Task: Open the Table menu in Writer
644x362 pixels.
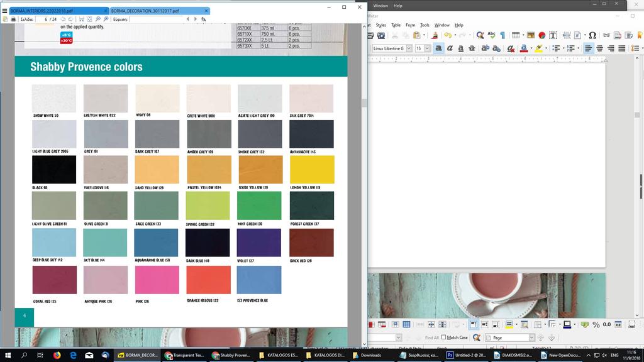Action: pyautogui.click(x=396, y=25)
